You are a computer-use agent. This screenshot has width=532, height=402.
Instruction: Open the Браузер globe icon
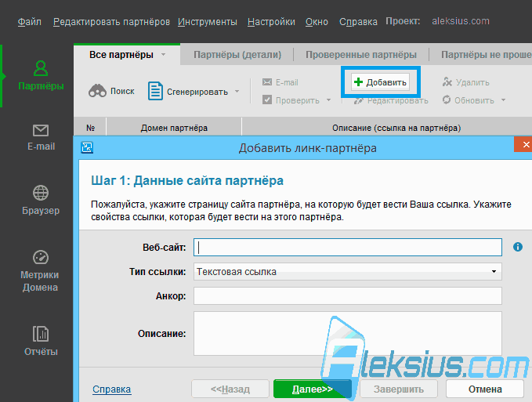pyautogui.click(x=41, y=193)
